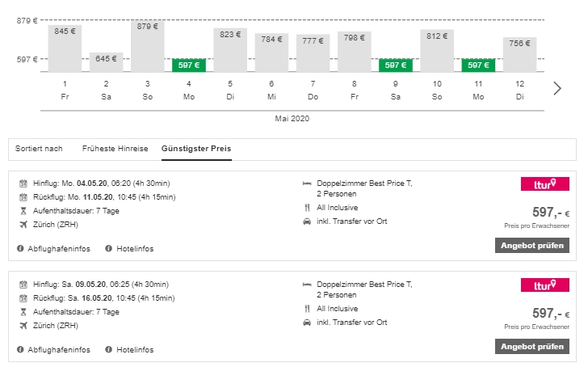Click info icon beside second Abflughafeninfos
Screen dimensions: 588x367
20,350
